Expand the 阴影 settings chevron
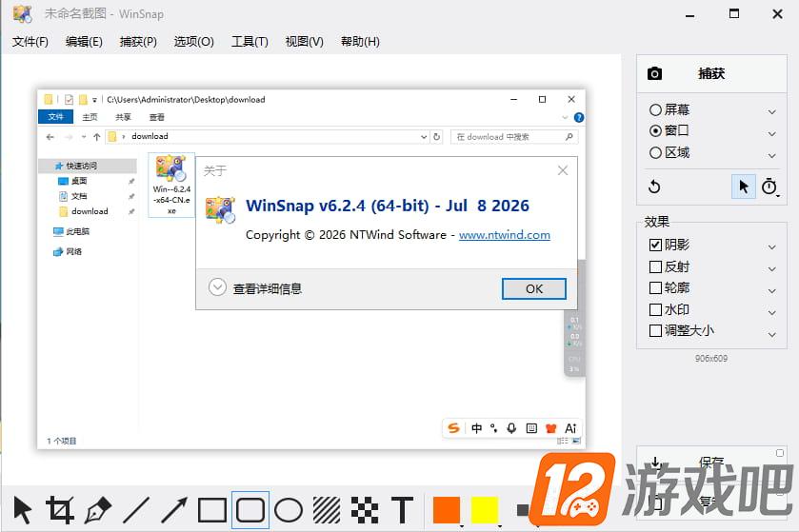799x532 pixels. (x=772, y=246)
